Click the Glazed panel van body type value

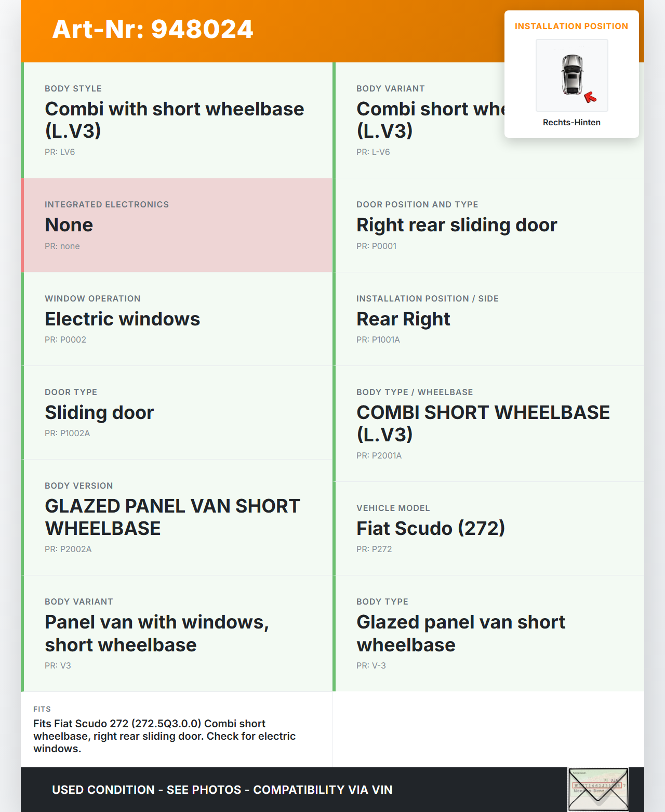pyautogui.click(x=460, y=633)
